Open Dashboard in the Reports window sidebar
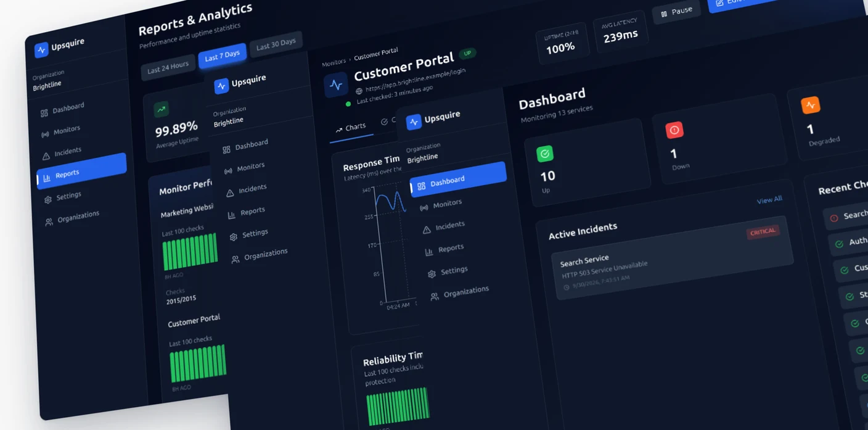The height and width of the screenshot is (430, 868). [62, 110]
